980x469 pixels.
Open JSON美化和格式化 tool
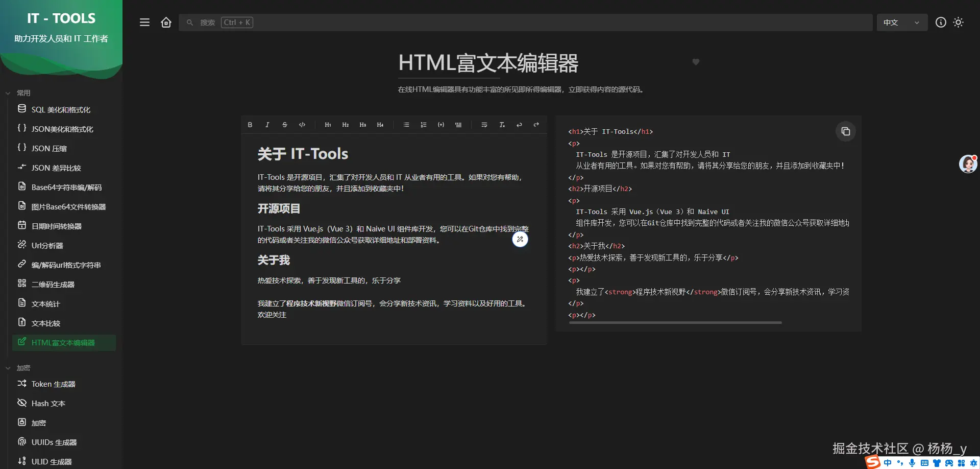coord(64,129)
